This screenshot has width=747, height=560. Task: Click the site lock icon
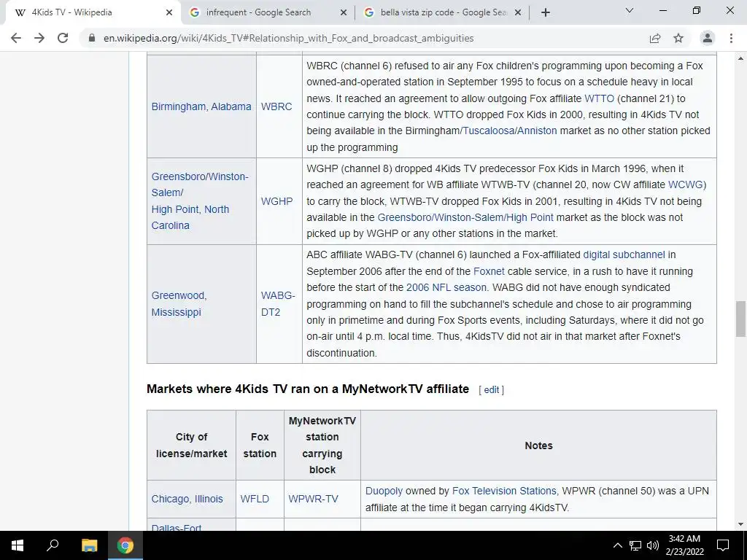(x=92, y=38)
